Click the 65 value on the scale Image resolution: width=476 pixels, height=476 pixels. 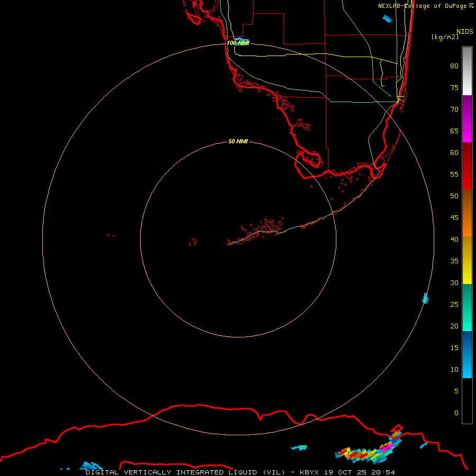454,131
